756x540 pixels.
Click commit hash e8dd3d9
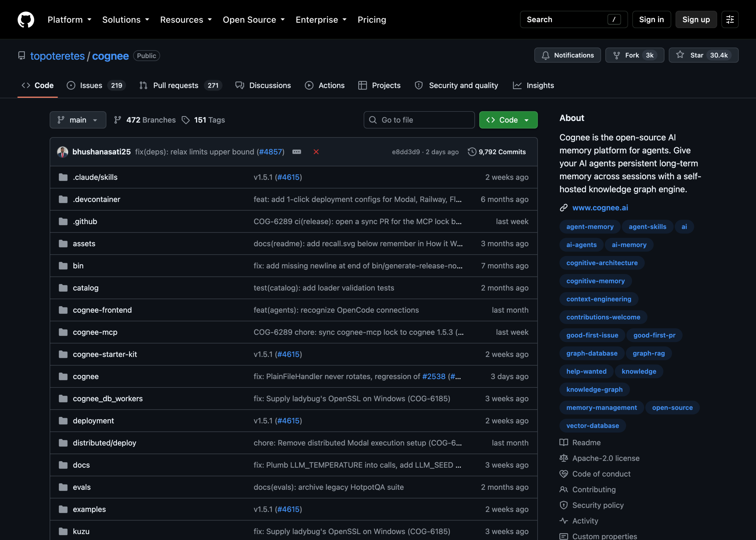click(406, 152)
